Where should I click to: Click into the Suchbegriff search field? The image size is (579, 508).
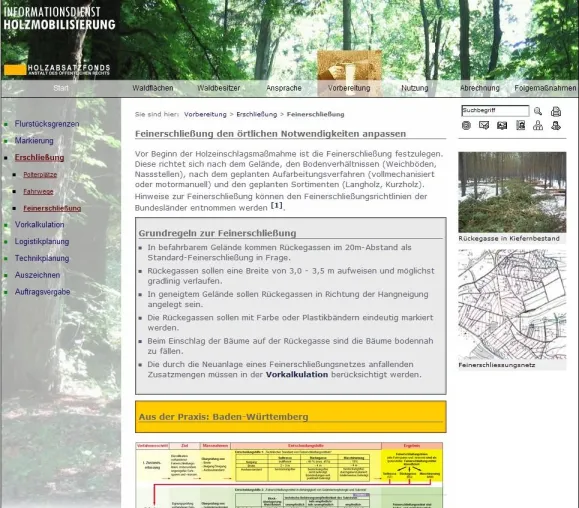(x=495, y=110)
